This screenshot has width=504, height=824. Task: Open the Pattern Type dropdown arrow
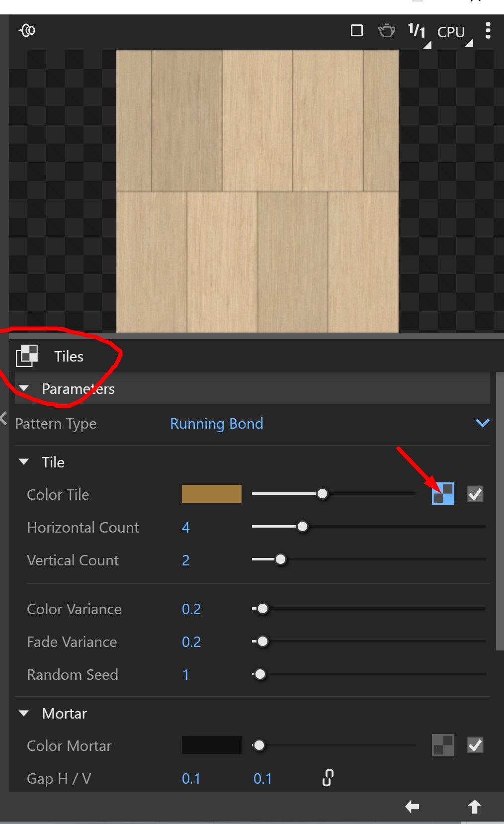483,423
